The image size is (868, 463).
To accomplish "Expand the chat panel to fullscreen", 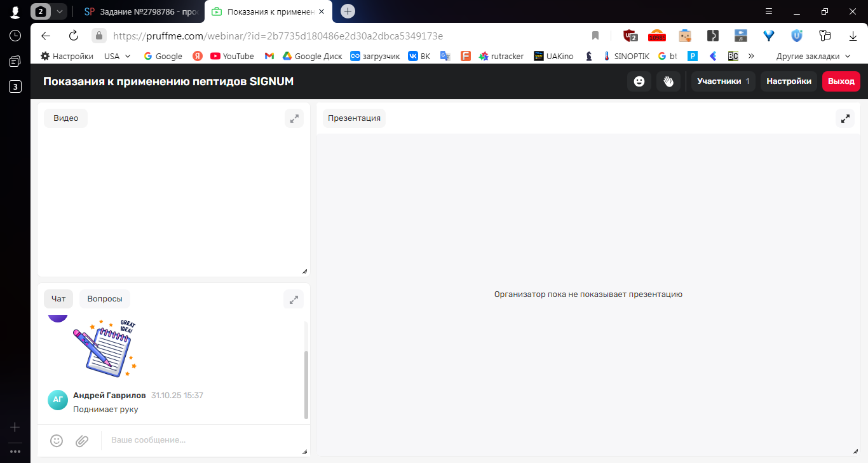I will pyautogui.click(x=294, y=299).
